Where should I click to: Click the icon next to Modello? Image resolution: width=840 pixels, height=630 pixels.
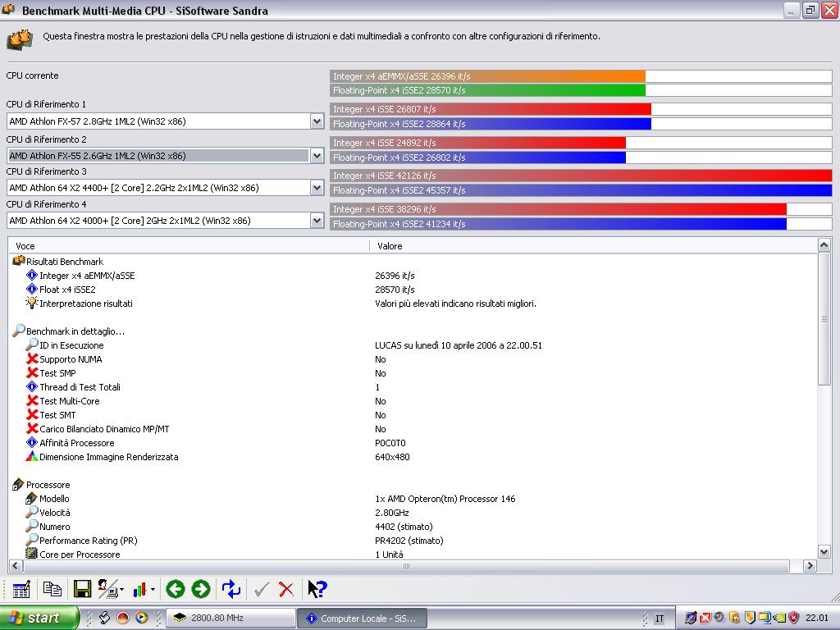point(32,498)
